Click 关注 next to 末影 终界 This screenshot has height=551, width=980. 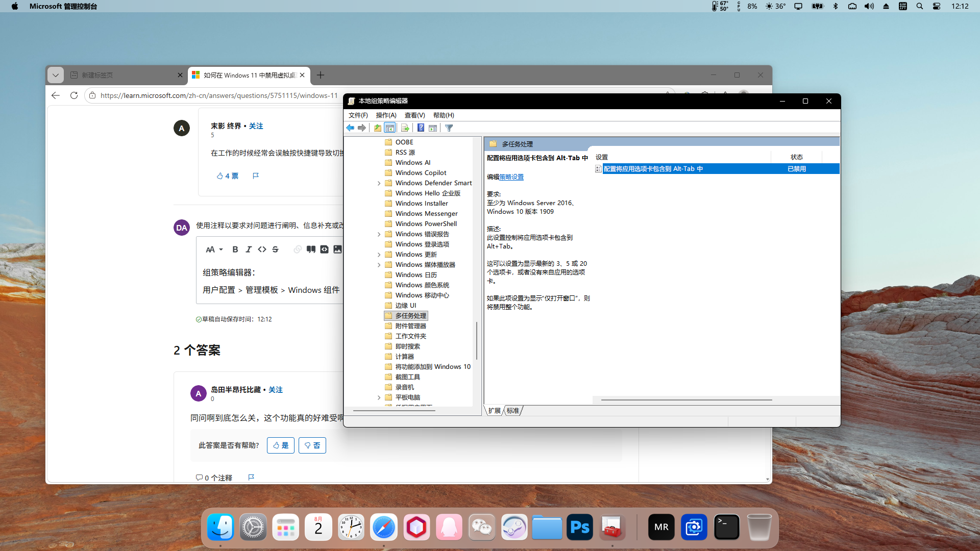click(256, 126)
